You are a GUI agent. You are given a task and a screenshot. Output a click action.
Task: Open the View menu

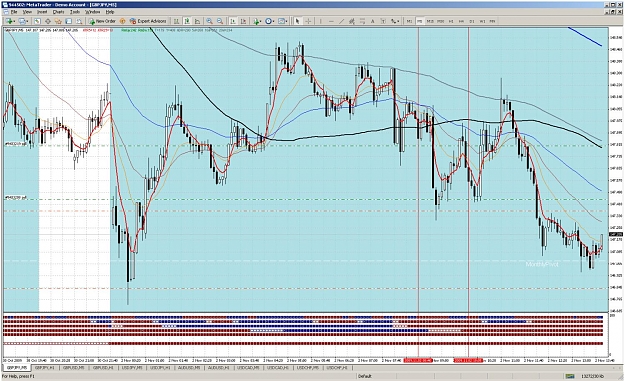27,12
